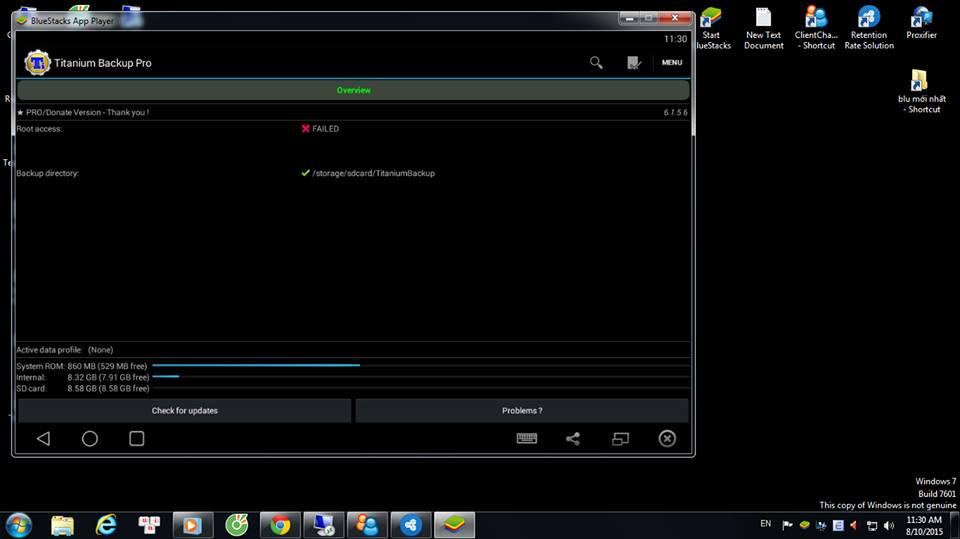Screen dimensions: 960x539
Task: Click the BlueStacks fullscreen window icon
Action: 620,439
